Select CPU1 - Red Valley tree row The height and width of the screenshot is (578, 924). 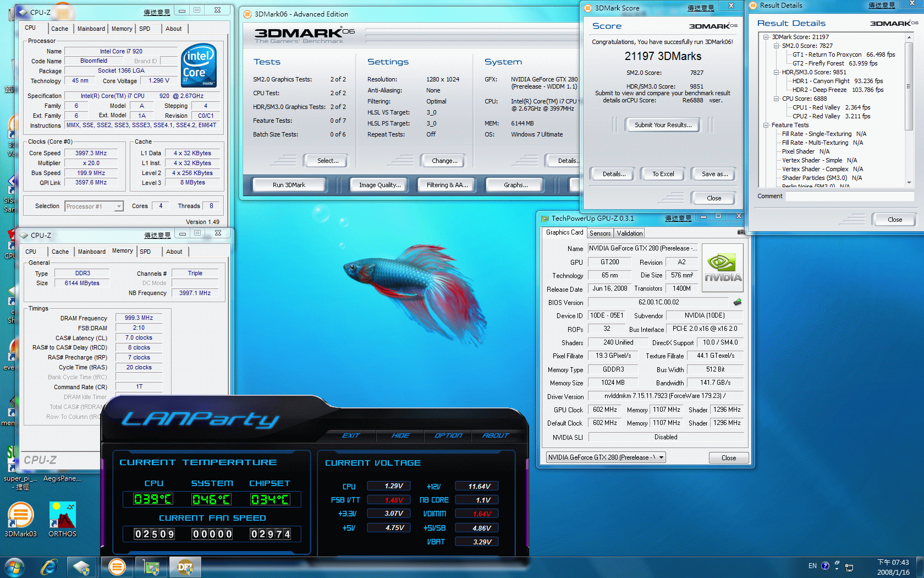pyautogui.click(x=831, y=107)
